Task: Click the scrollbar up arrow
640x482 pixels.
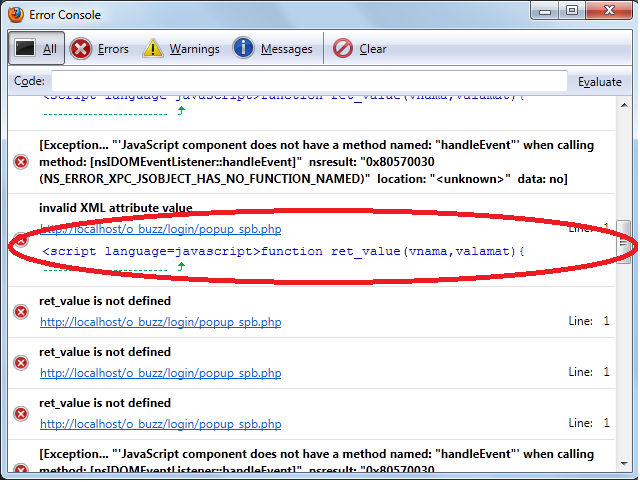Action: (624, 105)
